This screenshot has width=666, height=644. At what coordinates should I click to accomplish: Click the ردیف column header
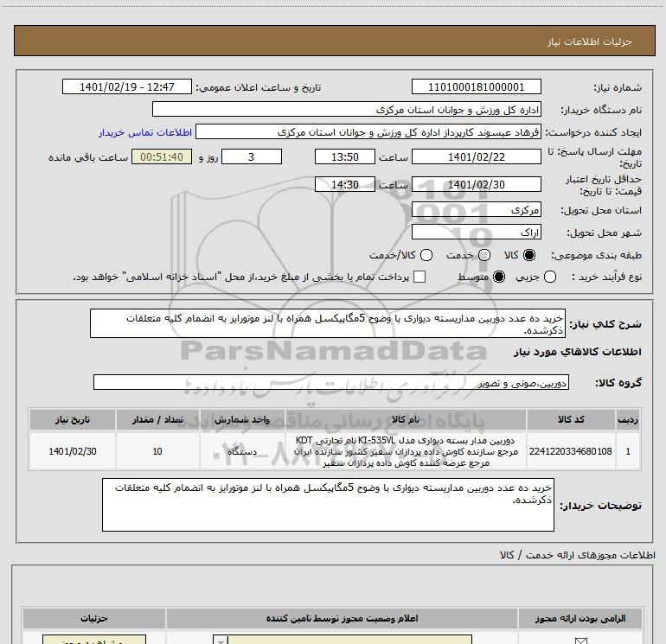pyautogui.click(x=628, y=420)
